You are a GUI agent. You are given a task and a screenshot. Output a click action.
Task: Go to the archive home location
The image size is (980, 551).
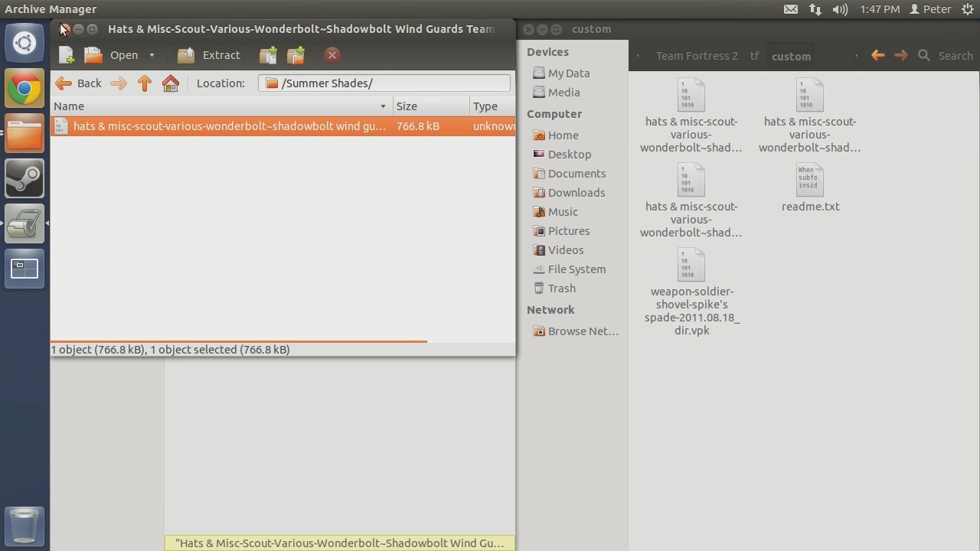171,83
